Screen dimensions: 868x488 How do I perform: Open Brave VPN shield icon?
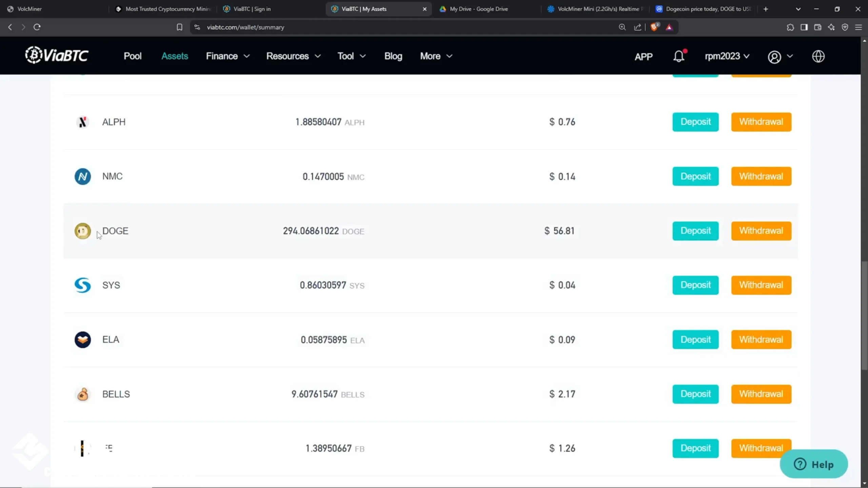click(x=845, y=27)
